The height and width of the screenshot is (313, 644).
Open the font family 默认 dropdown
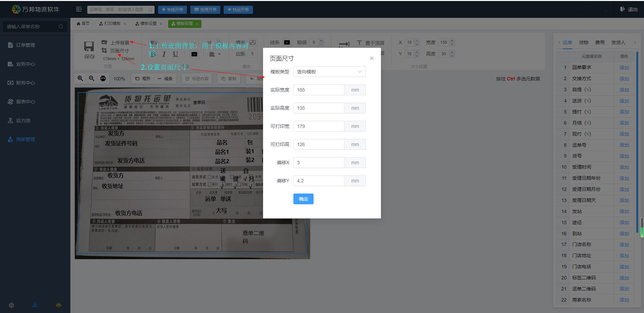point(173,42)
